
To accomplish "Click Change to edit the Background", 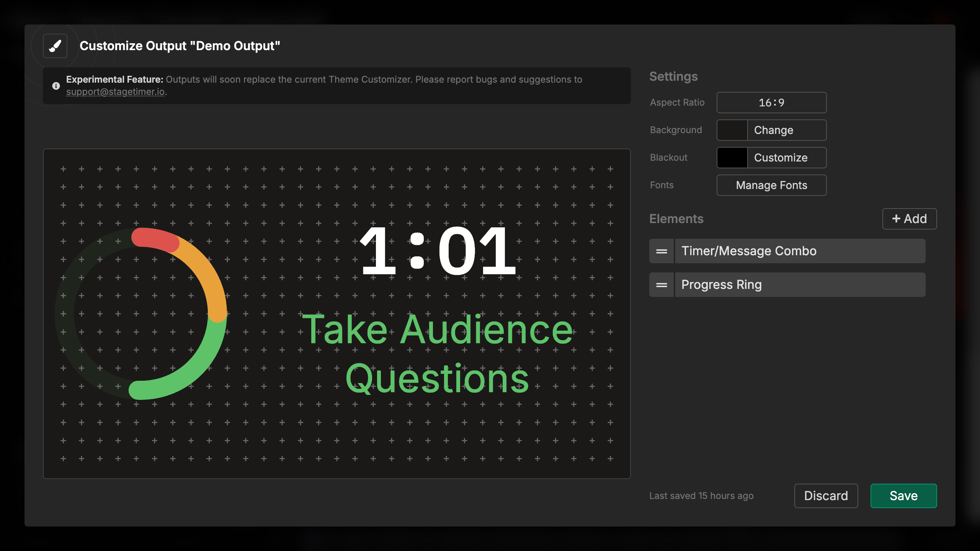I will pos(773,130).
